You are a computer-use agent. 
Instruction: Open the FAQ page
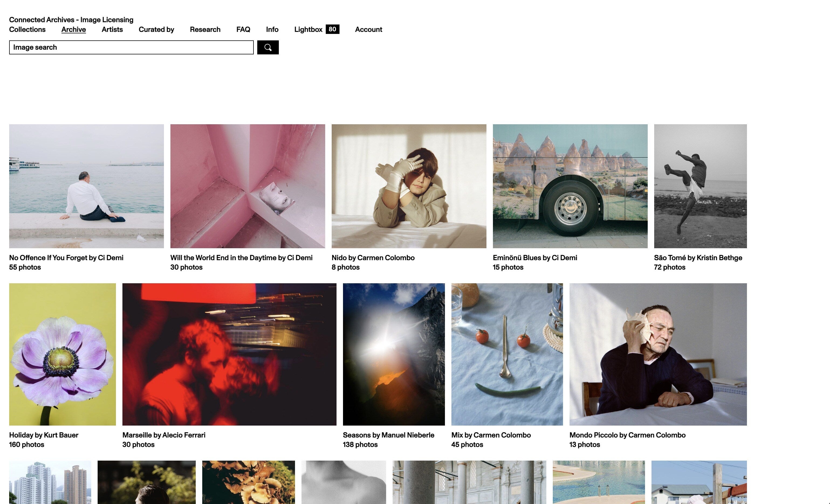click(x=243, y=29)
